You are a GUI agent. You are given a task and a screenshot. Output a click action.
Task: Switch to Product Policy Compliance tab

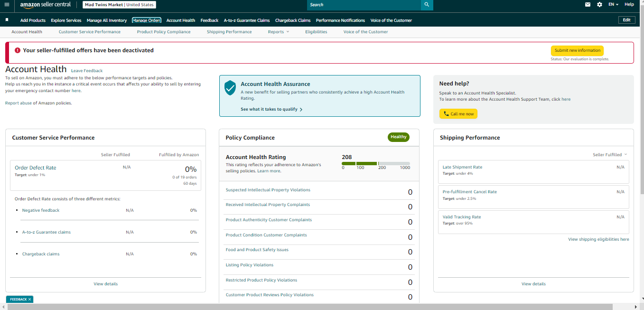tap(164, 32)
